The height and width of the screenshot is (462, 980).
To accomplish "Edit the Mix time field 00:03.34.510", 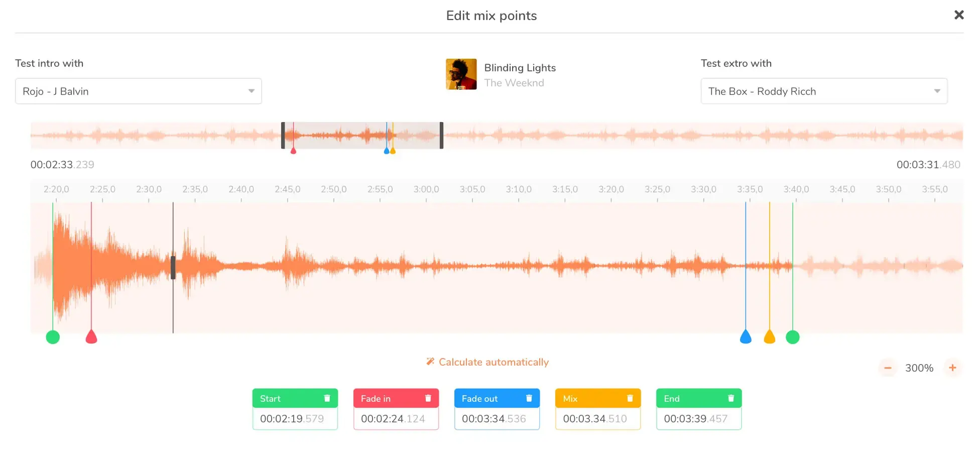I will point(598,419).
